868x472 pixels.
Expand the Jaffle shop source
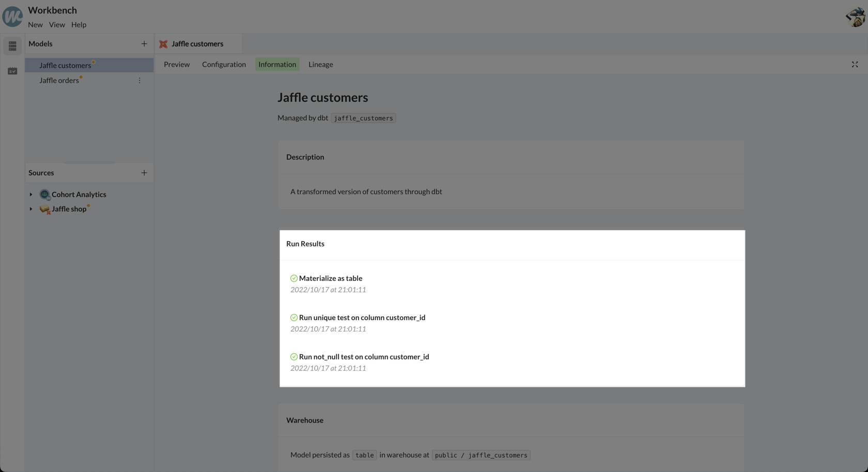click(x=31, y=209)
